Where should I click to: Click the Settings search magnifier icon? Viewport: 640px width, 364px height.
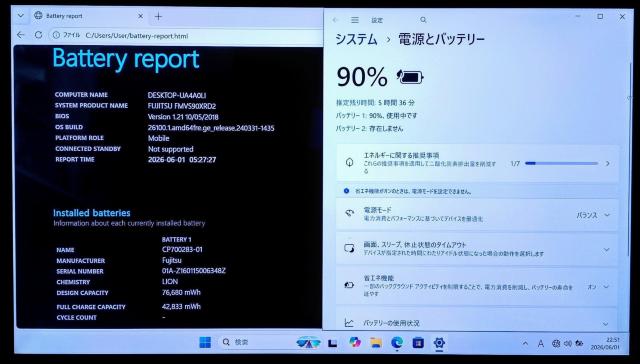click(x=423, y=20)
